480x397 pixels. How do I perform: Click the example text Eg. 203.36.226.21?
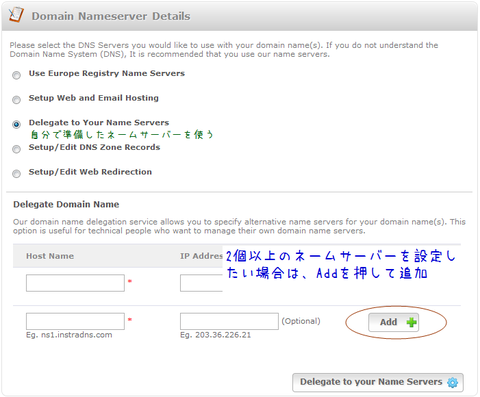point(215,335)
